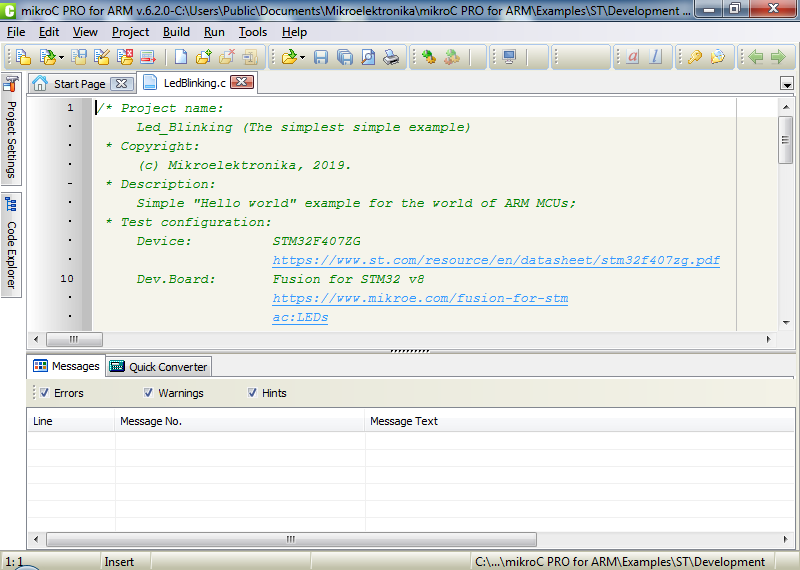
Task: Click the globe-with-envelope toolbar icon
Action: (718, 57)
